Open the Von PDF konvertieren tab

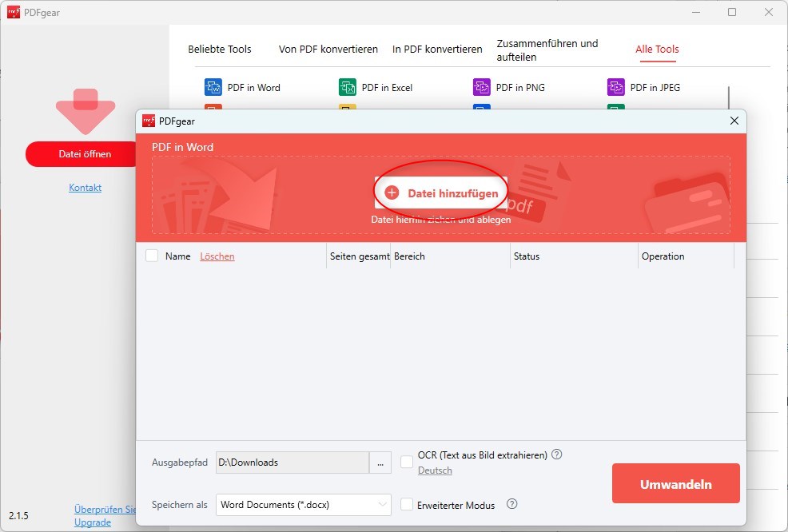coord(328,50)
